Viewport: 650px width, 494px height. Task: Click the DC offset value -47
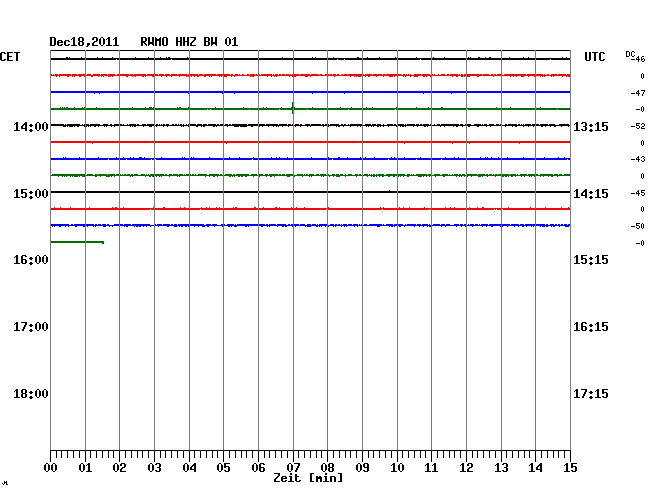pyautogui.click(x=638, y=93)
